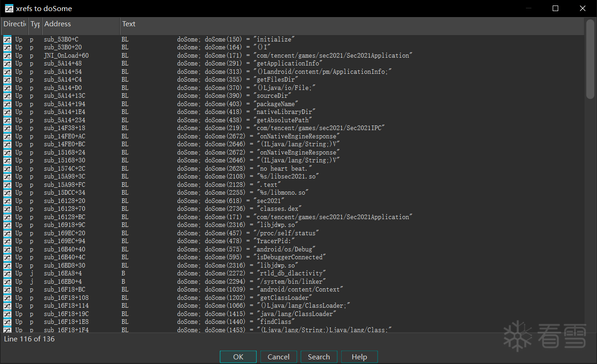Screen dimensions: 597x364
Task: Click the Help button
Action: (359, 357)
